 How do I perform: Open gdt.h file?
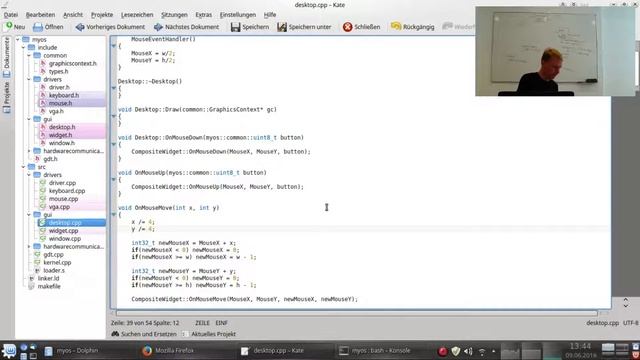pyautogui.click(x=50, y=159)
